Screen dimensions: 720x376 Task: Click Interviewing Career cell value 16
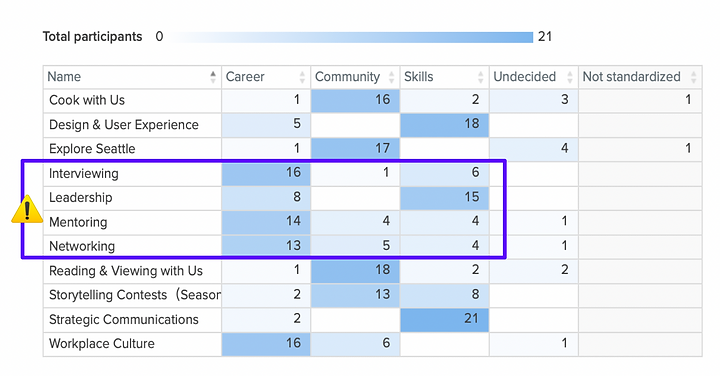coord(266,173)
